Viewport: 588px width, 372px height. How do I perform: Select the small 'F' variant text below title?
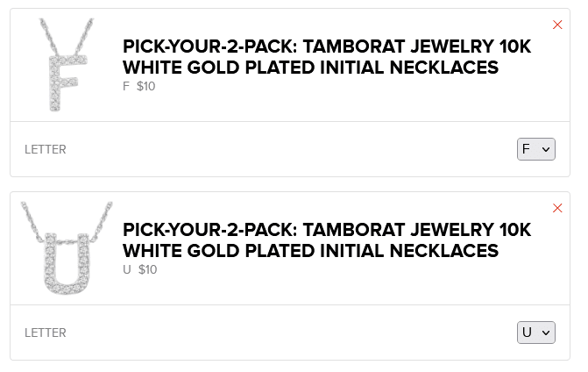[x=126, y=86]
